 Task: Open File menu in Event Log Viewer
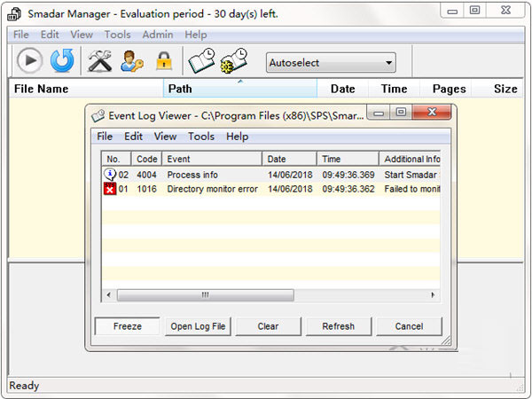pyautogui.click(x=105, y=137)
